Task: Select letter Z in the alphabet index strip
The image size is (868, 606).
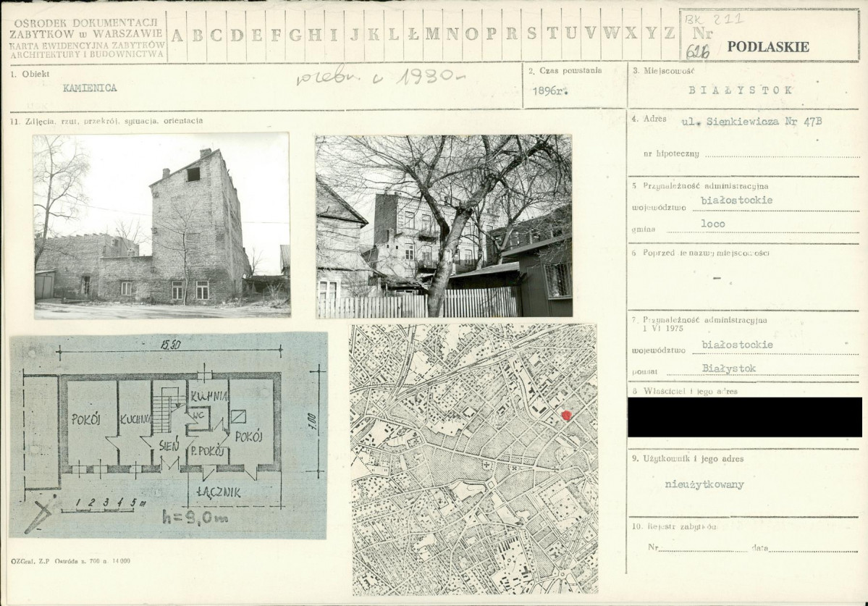Action: (x=670, y=34)
